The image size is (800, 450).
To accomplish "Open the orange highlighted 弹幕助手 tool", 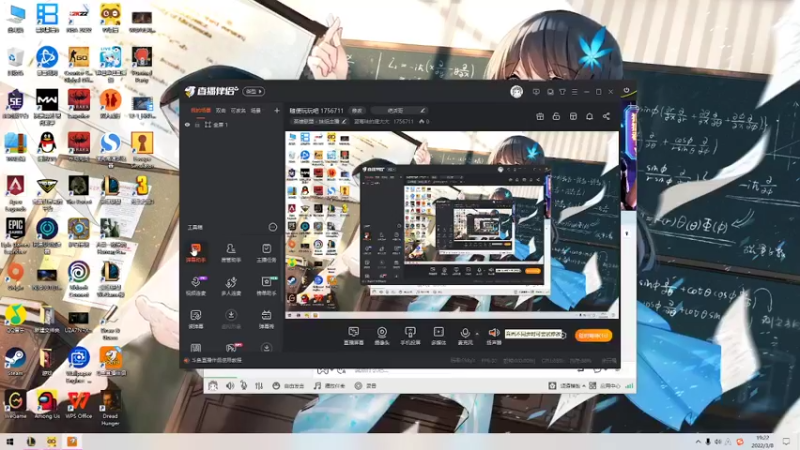I will coord(196,253).
